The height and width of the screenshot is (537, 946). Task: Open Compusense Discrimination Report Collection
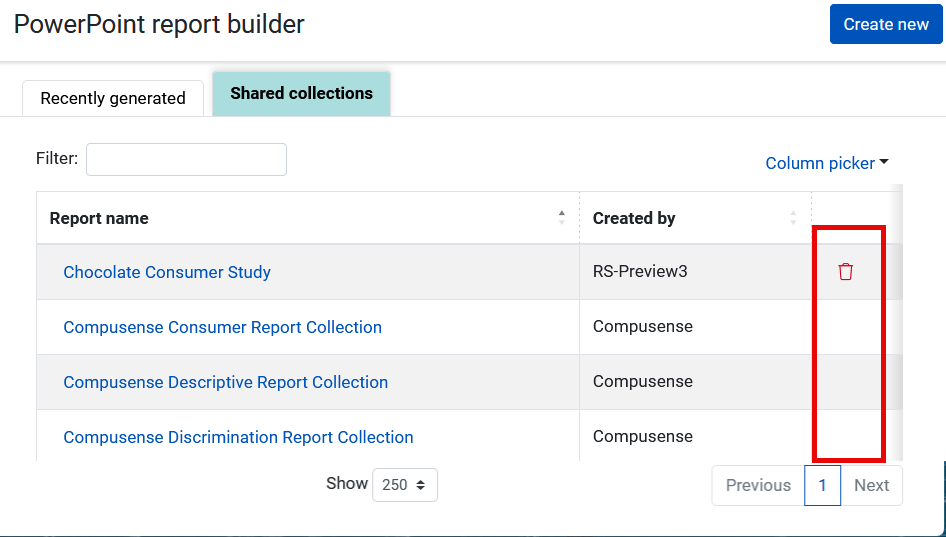tap(238, 437)
